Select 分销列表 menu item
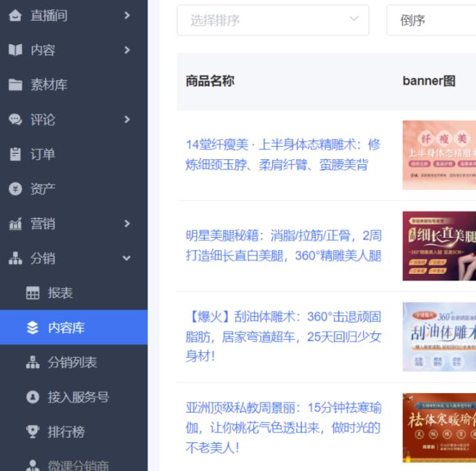 (x=72, y=363)
